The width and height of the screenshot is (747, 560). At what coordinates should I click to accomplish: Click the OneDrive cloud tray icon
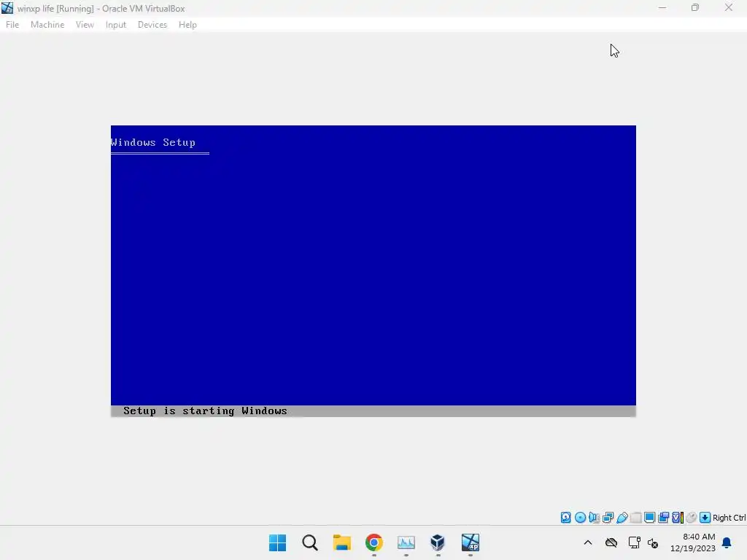tap(611, 542)
